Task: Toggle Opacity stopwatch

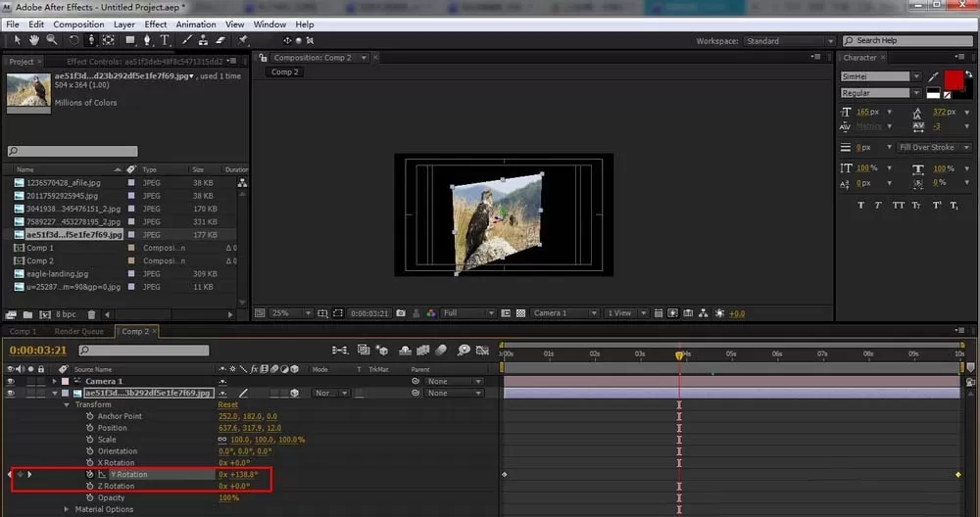Action: 90,497
